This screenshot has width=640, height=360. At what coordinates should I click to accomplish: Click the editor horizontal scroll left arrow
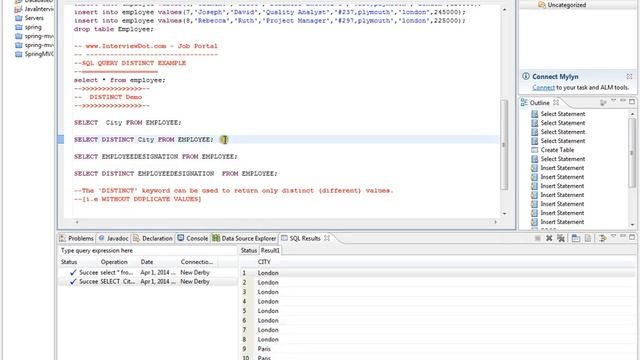pos(77,222)
